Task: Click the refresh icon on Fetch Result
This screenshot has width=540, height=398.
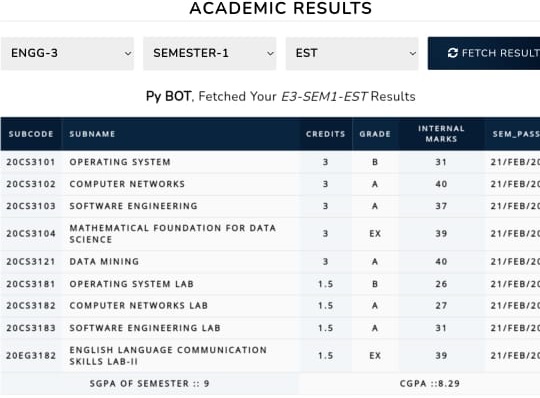Action: tap(453, 53)
